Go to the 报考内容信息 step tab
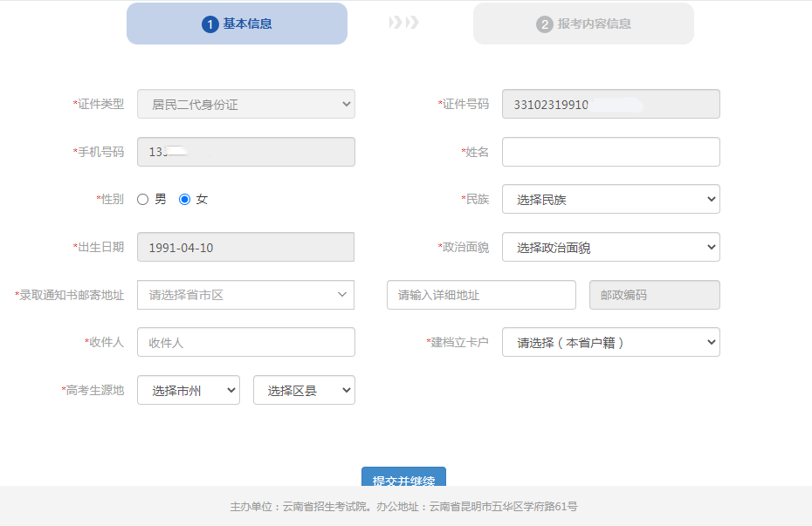Image resolution: width=812 pixels, height=526 pixels. pos(583,24)
